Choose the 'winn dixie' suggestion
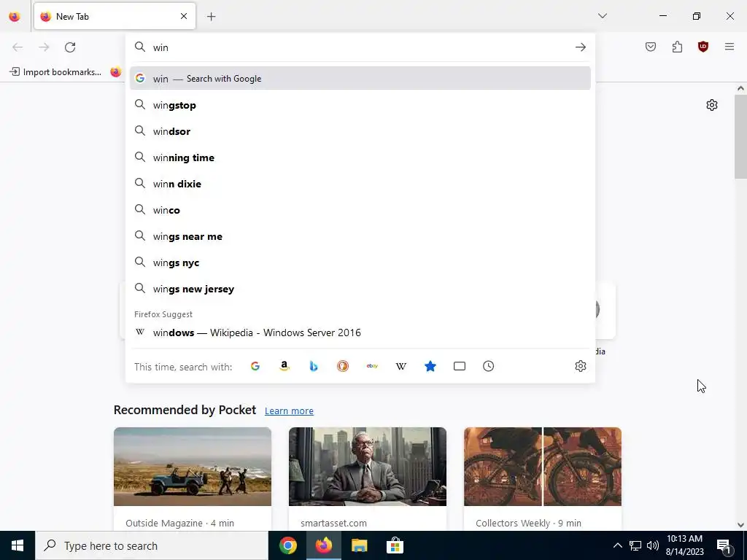 pos(360,184)
